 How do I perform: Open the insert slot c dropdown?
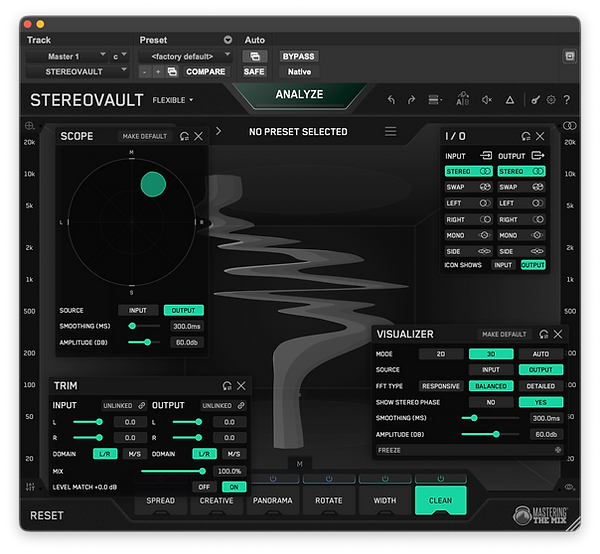click(x=119, y=56)
